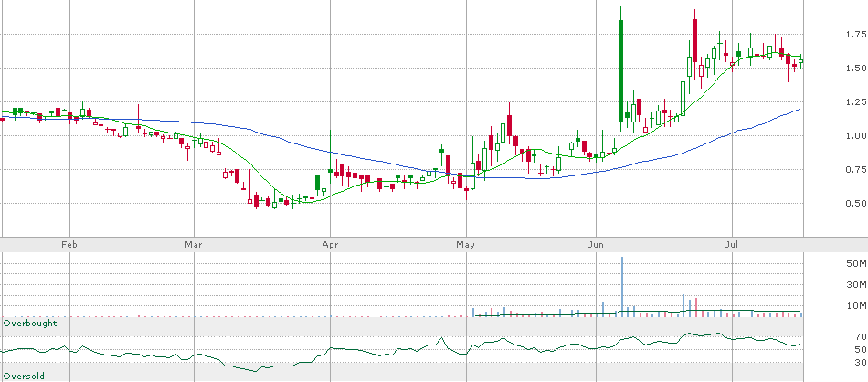
Task: Click the Mar month label on time axis
Action: [x=194, y=244]
